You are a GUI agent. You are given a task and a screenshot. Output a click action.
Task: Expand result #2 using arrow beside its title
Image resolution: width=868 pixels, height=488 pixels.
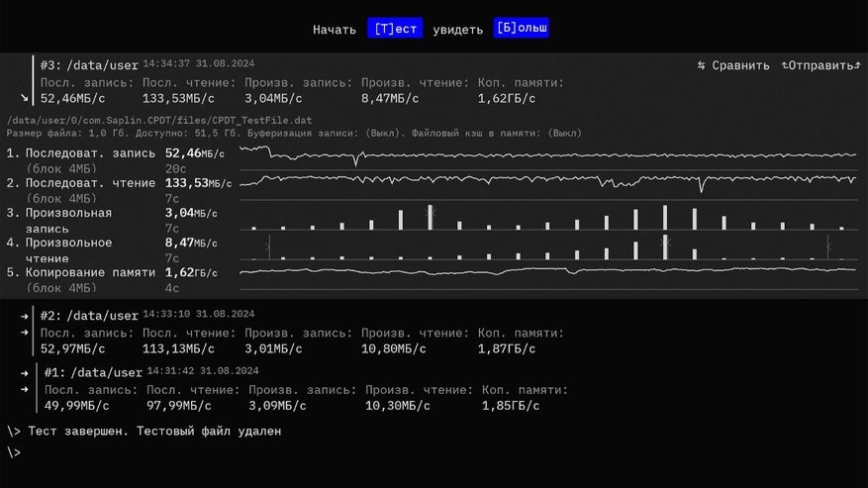pyautogui.click(x=25, y=316)
